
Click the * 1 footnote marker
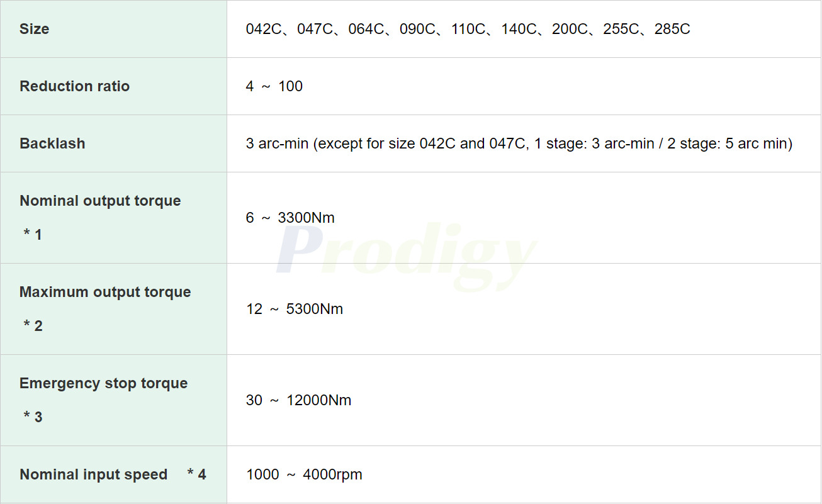click(x=33, y=235)
